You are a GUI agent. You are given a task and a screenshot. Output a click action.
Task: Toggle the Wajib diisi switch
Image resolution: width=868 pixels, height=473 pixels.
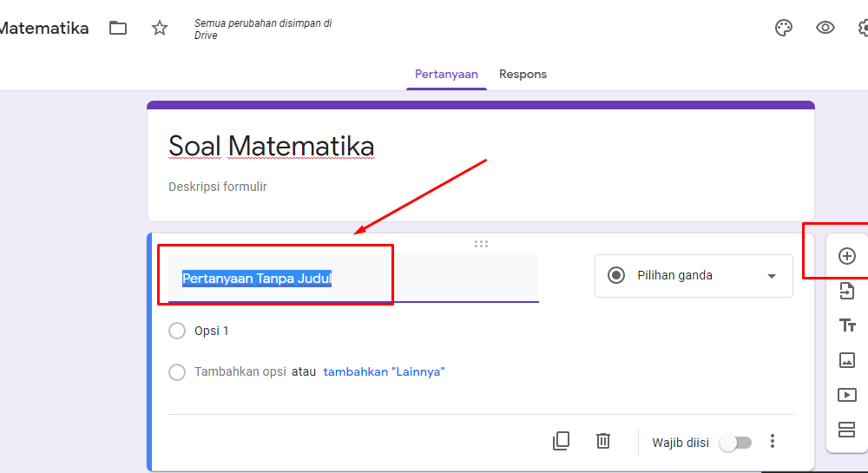(x=735, y=443)
